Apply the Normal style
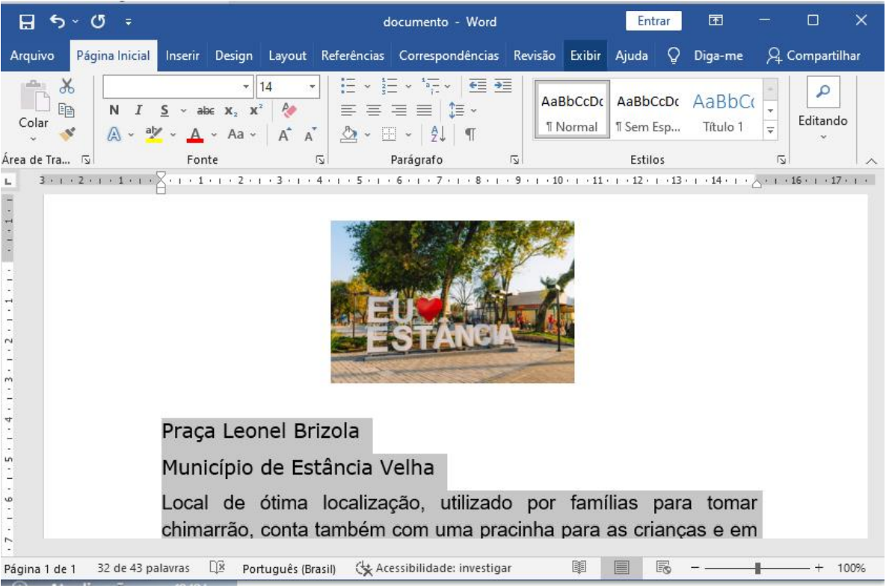886x588 pixels. (x=572, y=110)
